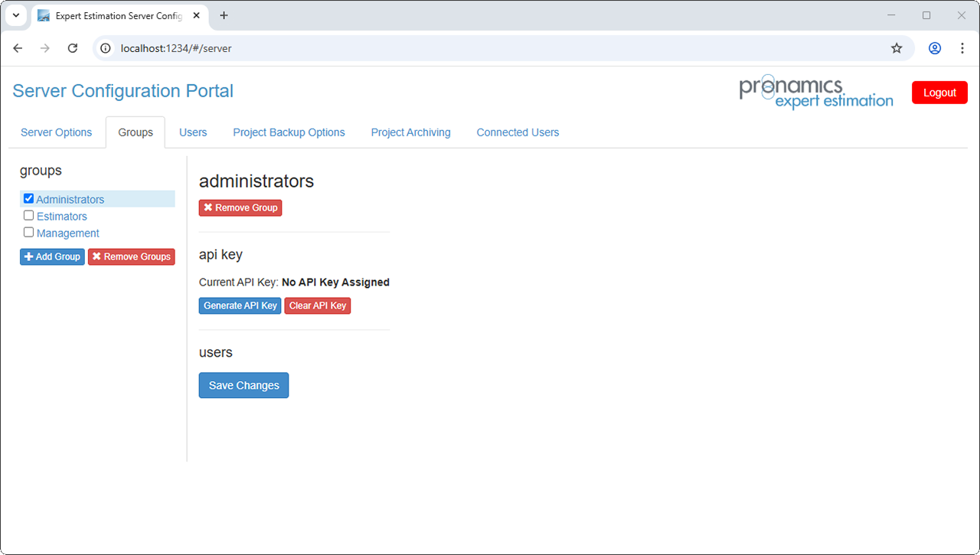Click the browser reload icon
The height and width of the screenshot is (555, 980).
coord(73,48)
